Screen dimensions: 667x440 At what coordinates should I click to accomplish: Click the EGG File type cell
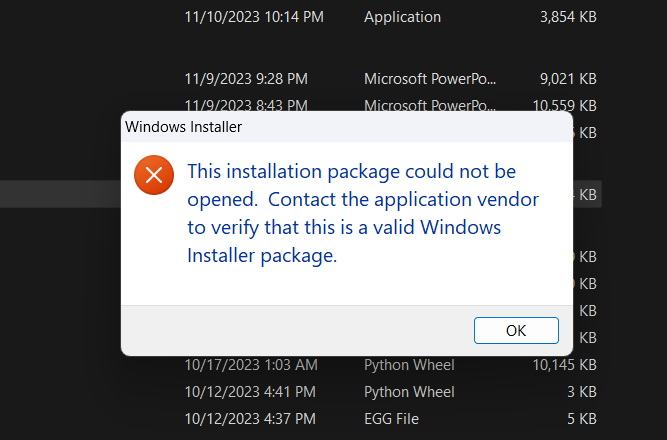coord(391,418)
